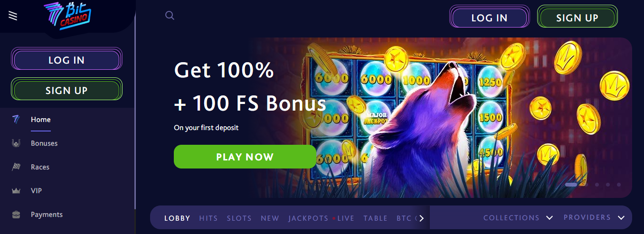The image size is (644, 234).
Task: Select the last banner carousel dot
Action: click(619, 185)
